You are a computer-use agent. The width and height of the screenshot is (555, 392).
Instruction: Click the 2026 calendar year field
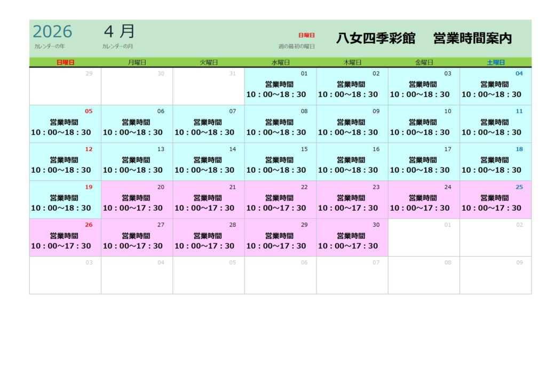[x=52, y=31]
